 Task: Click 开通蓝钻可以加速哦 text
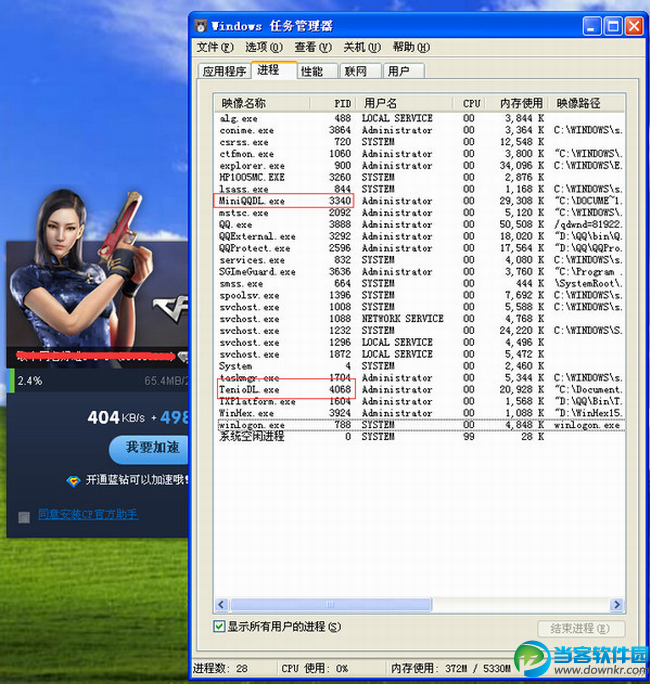[137, 480]
